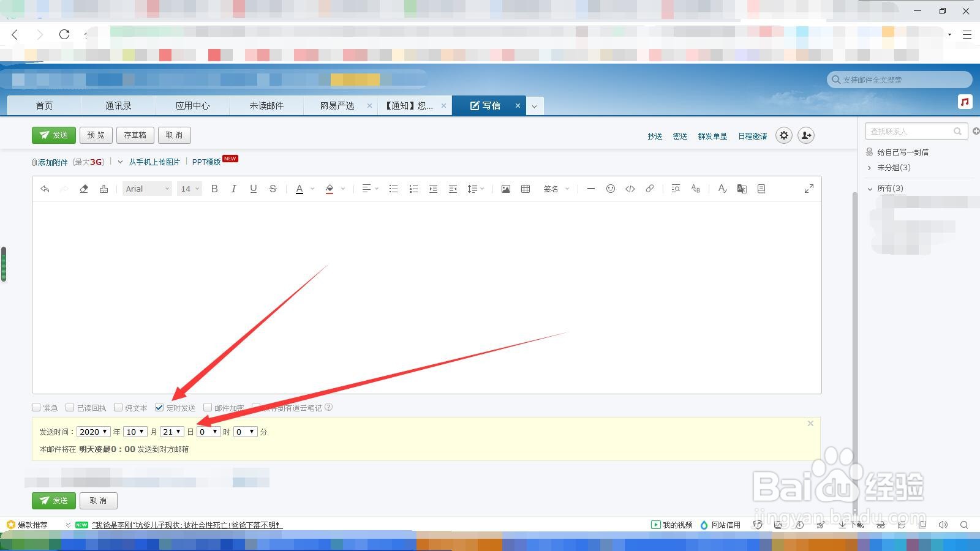This screenshot has width=980, height=551.
Task: Open the 签名 signature dropdown
Action: tap(556, 189)
